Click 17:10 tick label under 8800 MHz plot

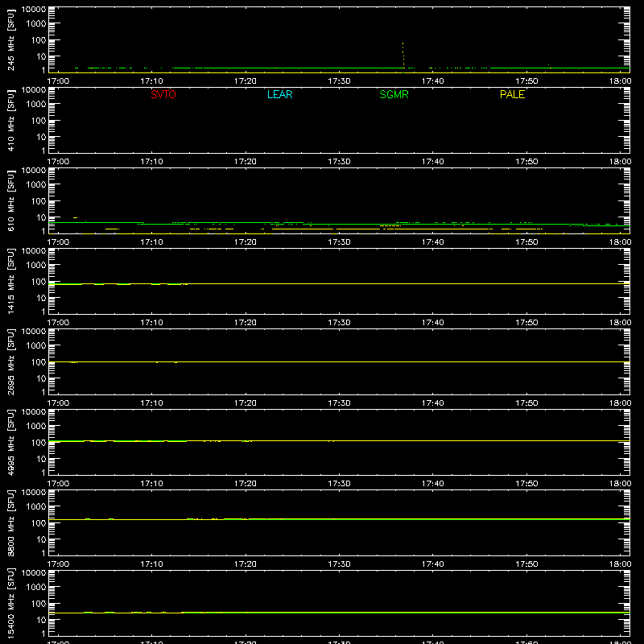click(x=151, y=564)
